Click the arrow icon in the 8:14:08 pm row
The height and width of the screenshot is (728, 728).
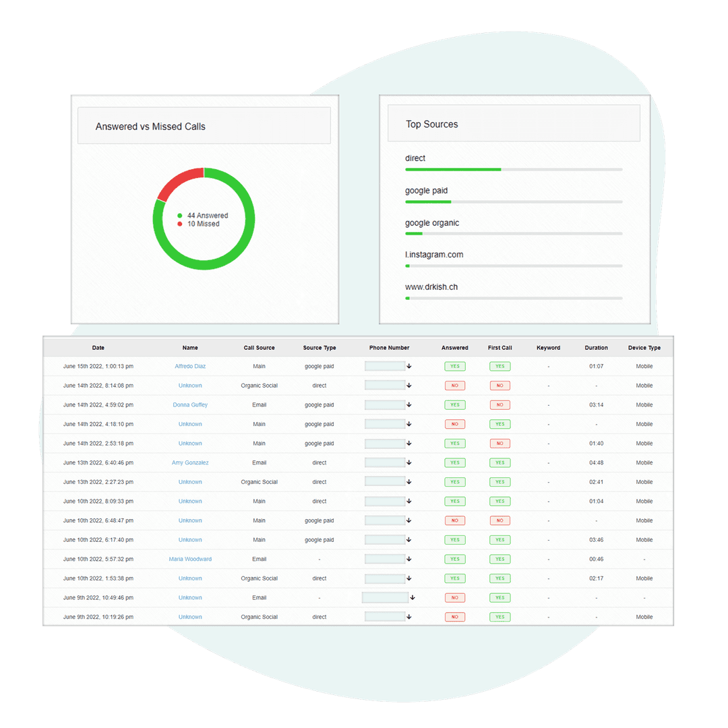[x=409, y=386]
